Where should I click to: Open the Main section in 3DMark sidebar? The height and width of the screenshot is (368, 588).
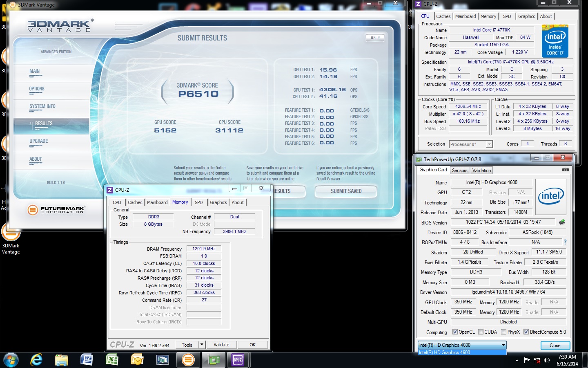click(x=51, y=73)
